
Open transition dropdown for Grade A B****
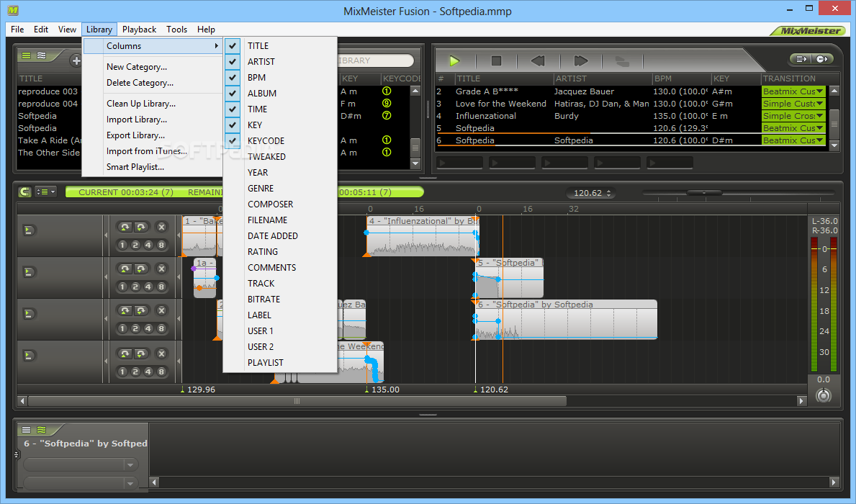point(819,91)
